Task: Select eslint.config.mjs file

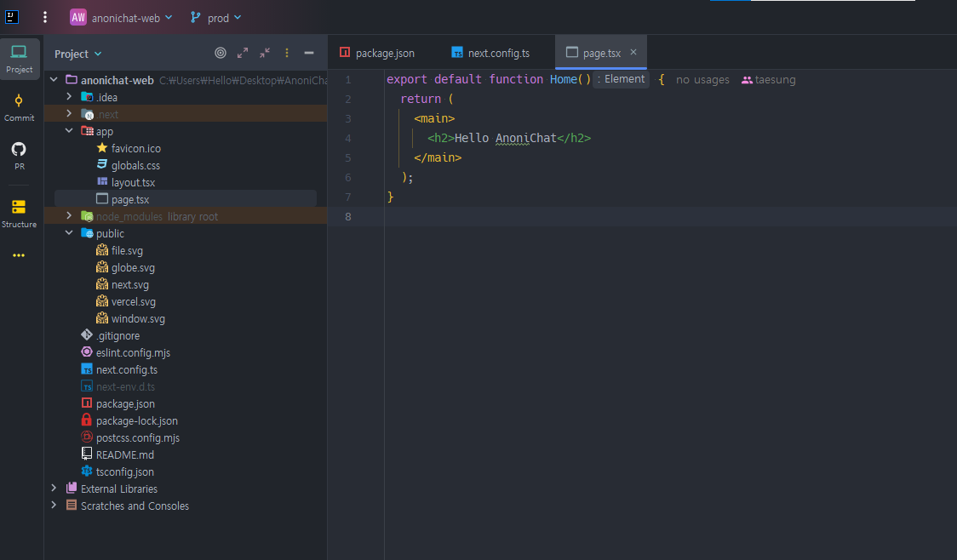Action: click(x=126, y=352)
